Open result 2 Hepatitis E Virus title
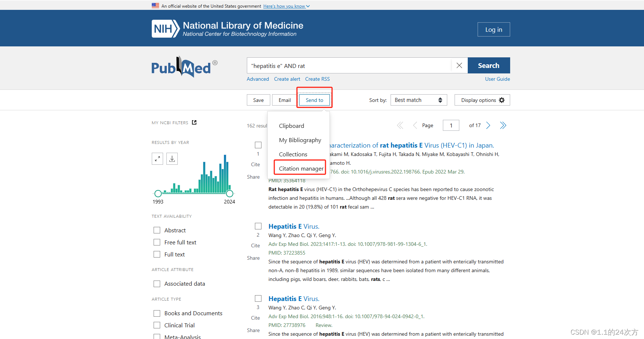Screen dimensions: 644x339 [294, 226]
